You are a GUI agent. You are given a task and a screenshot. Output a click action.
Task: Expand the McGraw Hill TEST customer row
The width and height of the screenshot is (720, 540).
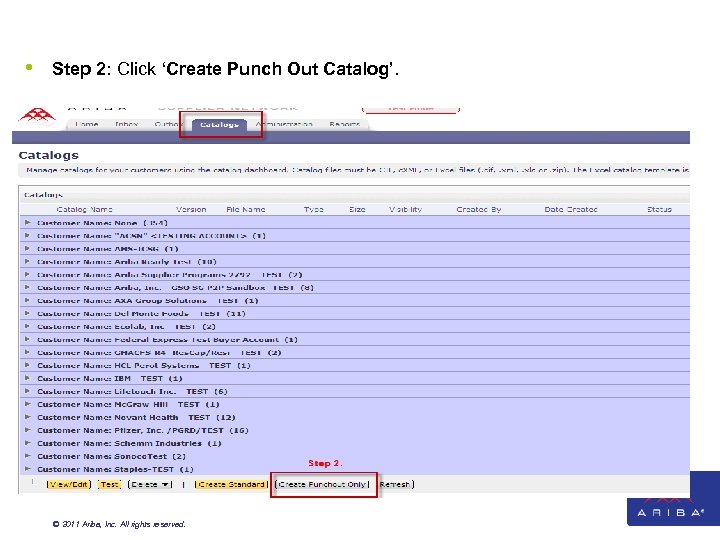[28, 404]
